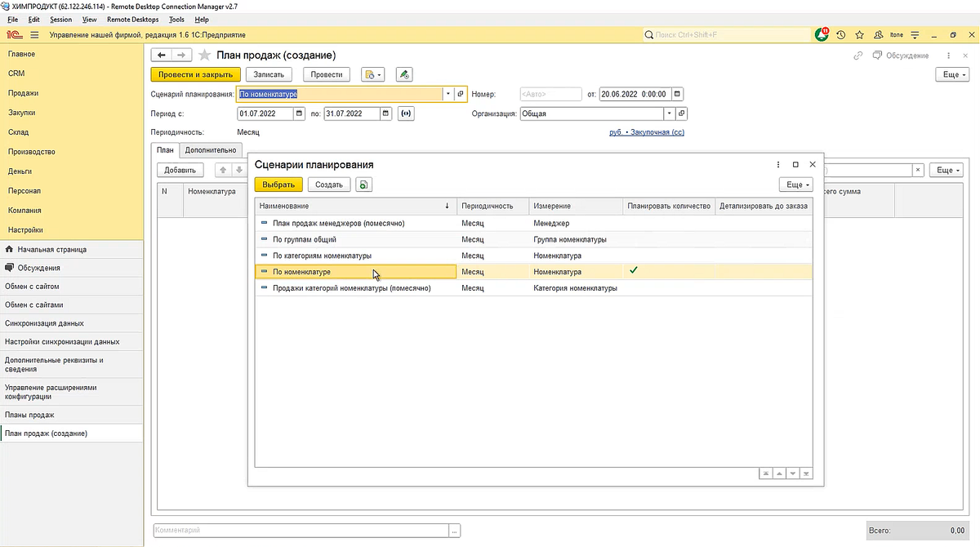This screenshot has width=980, height=547.
Task: Open calendar picker for document date
Action: 677,94
